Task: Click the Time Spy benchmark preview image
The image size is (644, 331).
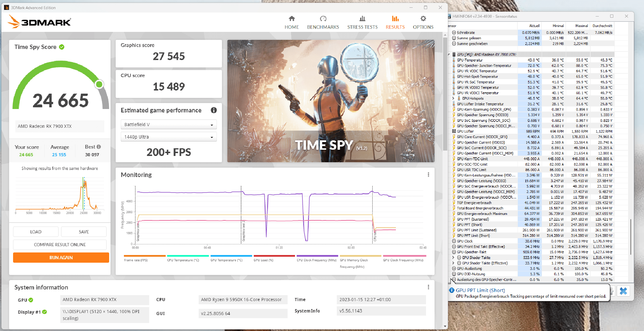Action: (x=331, y=101)
